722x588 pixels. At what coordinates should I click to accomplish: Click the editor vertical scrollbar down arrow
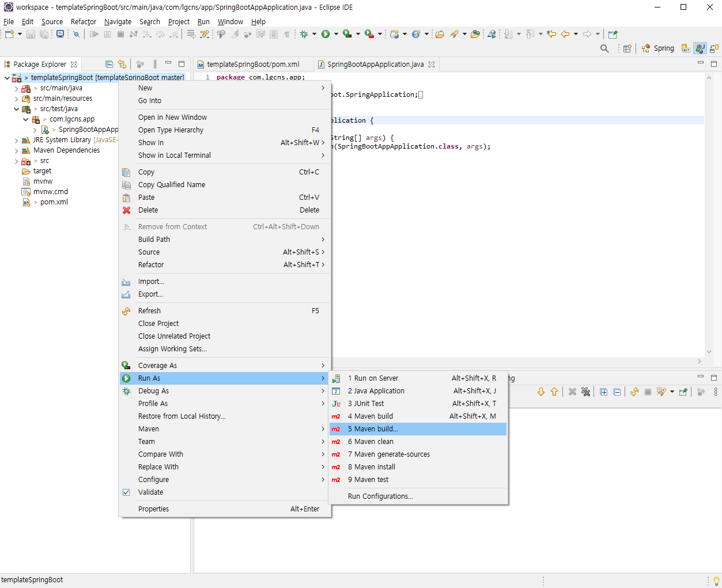[x=709, y=352]
